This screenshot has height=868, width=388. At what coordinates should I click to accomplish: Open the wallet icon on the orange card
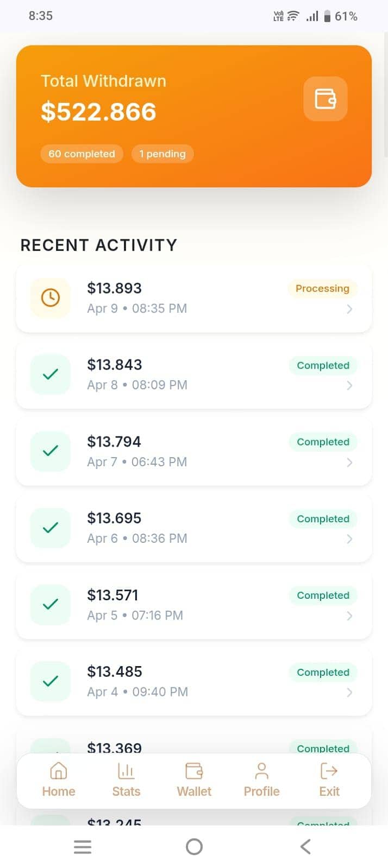click(x=325, y=99)
